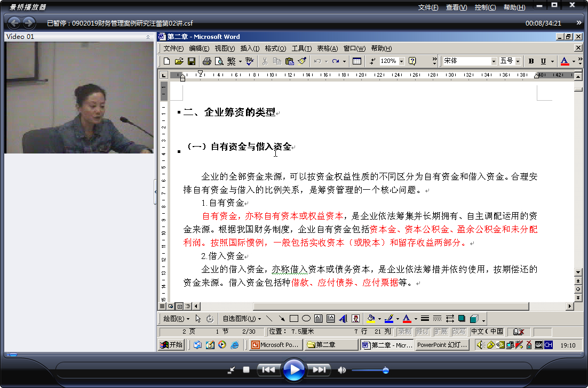
Task: Open the 五号 font size dropdown
Action: coord(518,61)
